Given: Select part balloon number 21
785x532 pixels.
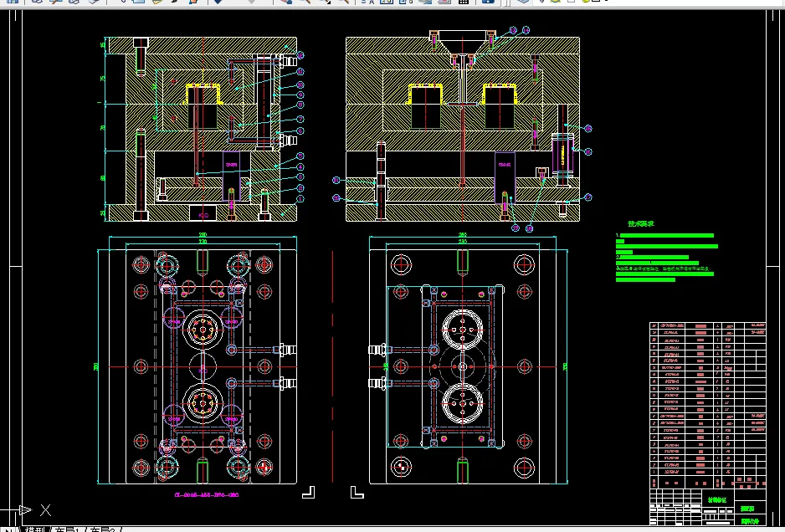Looking at the screenshot, I should (x=336, y=180).
